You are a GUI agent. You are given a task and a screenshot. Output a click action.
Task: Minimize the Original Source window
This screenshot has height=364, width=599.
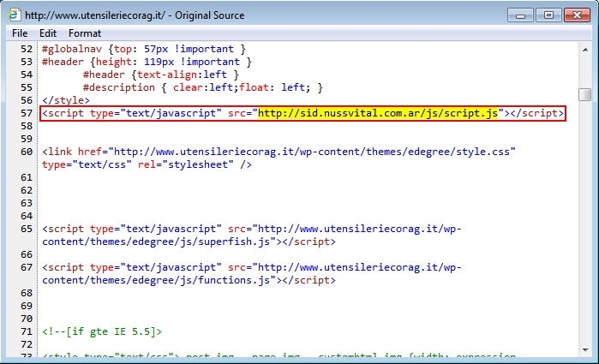pos(521,15)
